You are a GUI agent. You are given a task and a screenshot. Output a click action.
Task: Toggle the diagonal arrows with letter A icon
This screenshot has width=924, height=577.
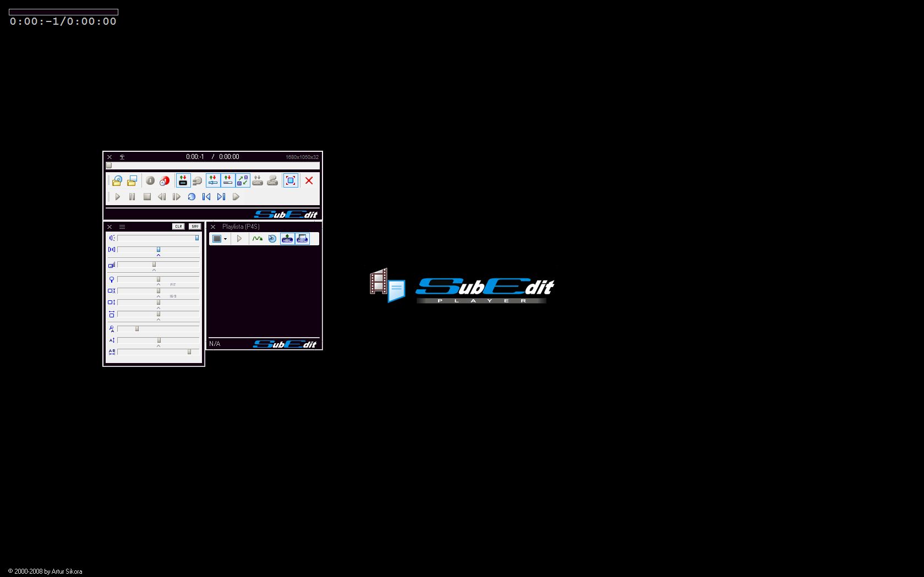(x=243, y=180)
